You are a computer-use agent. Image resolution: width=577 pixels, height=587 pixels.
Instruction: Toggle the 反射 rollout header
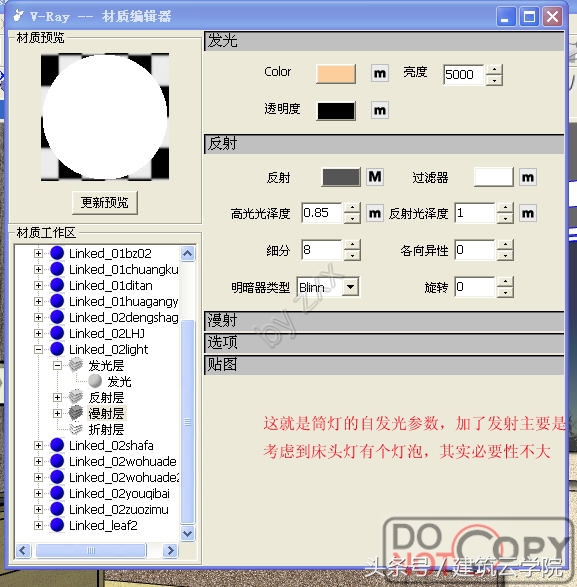coord(384,144)
